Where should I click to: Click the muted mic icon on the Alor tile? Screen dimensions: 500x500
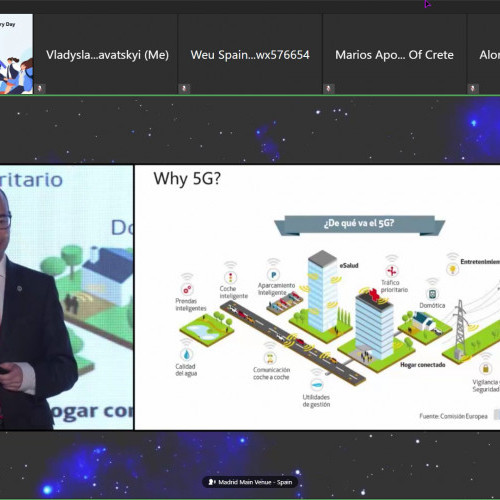(473, 89)
